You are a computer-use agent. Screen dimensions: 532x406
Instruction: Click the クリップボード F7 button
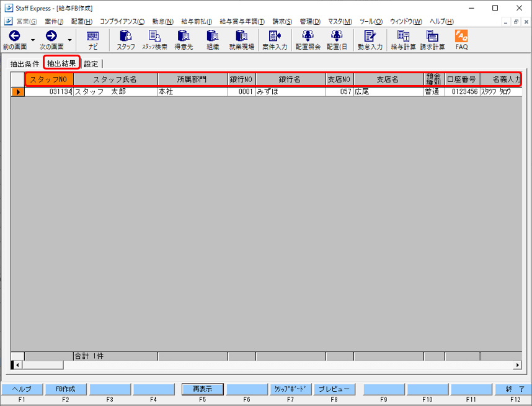click(290, 389)
